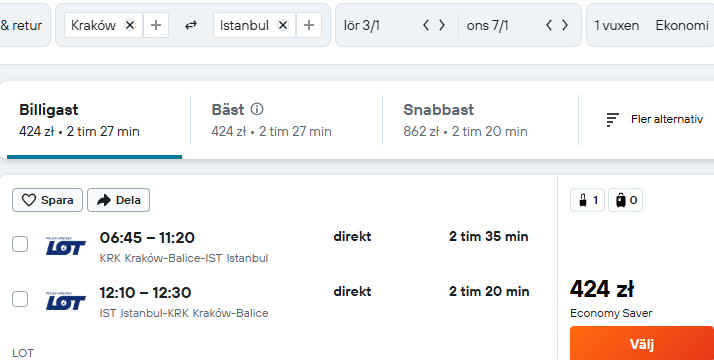Open Fler alternativ sort options
This screenshot has height=360, width=714.
coord(655,119)
